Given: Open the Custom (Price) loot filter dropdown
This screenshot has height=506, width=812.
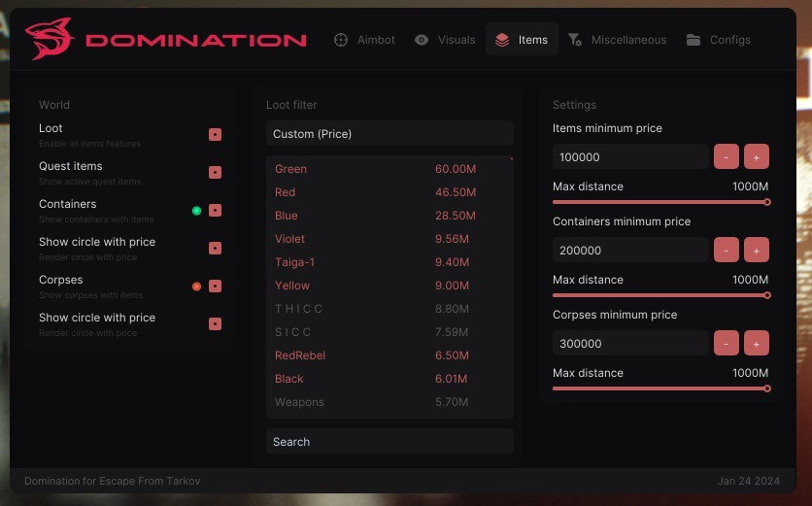Looking at the screenshot, I should click(x=389, y=134).
